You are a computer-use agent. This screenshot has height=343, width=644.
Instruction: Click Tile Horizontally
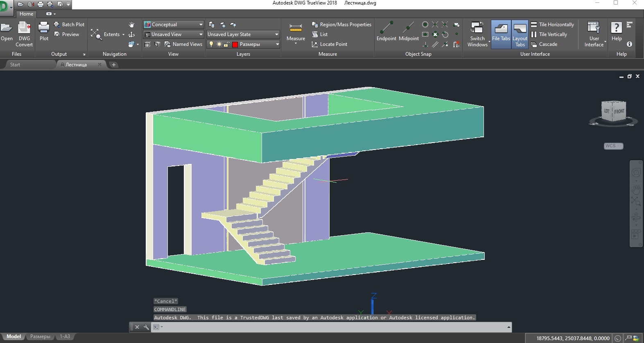pyautogui.click(x=552, y=25)
